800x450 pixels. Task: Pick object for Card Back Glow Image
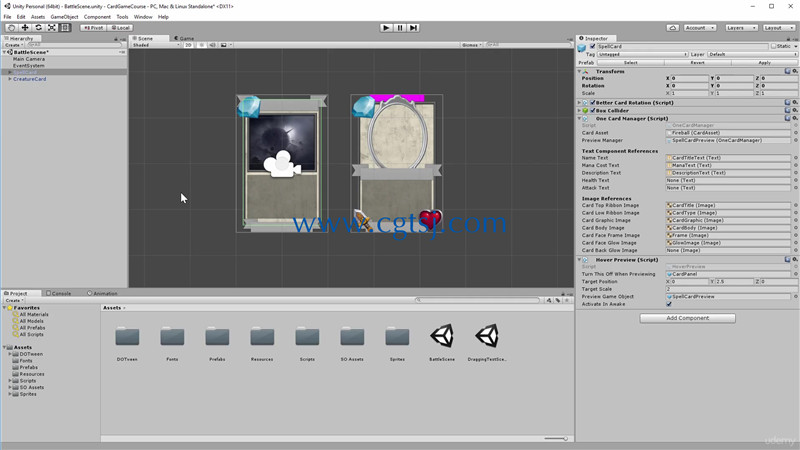pos(795,251)
